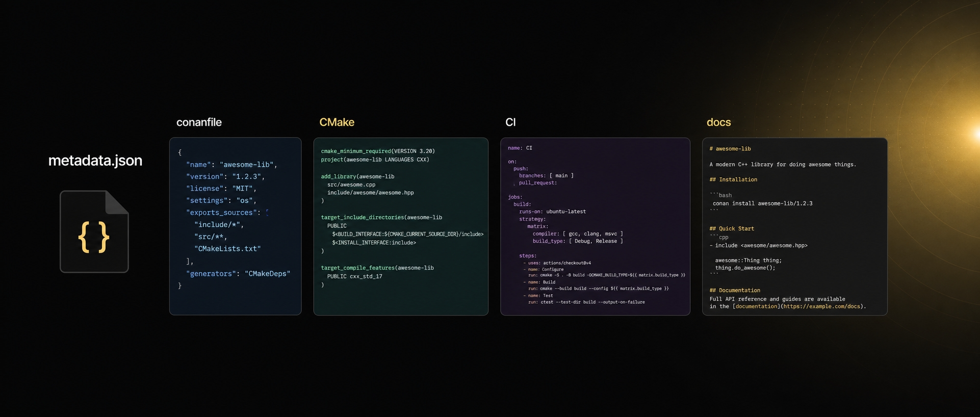Click the $<INSTALL_INTERFACE:include> line
Image resolution: width=980 pixels, height=417 pixels.
coord(374,243)
